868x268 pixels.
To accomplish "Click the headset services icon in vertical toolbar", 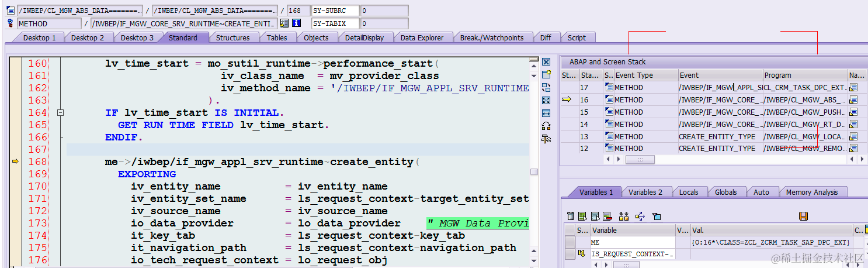I will (x=546, y=126).
